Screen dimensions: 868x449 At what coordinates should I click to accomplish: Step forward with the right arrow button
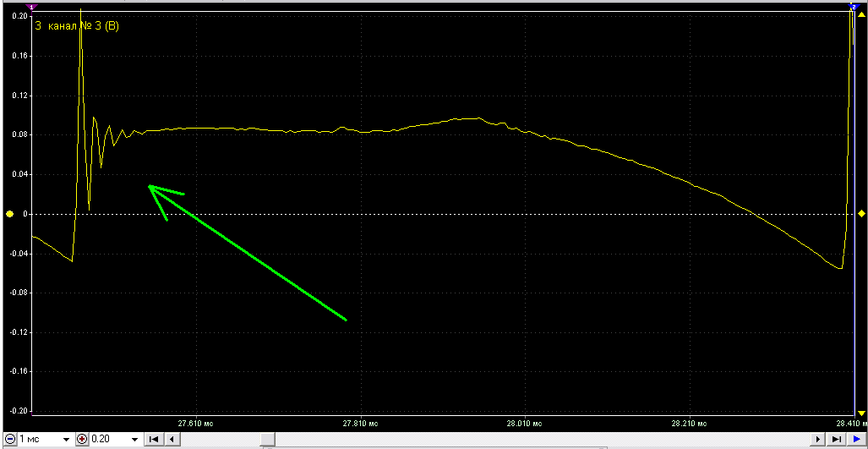[x=818, y=440]
